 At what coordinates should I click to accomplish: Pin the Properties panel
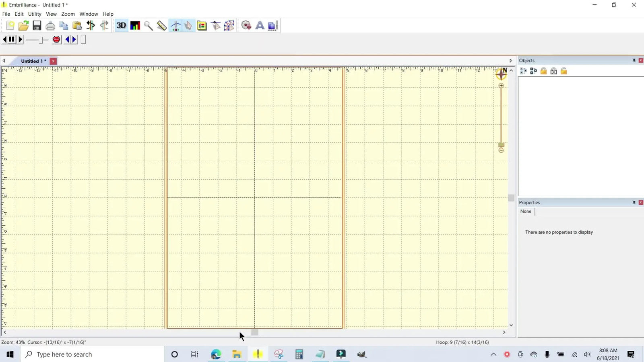pos(634,202)
